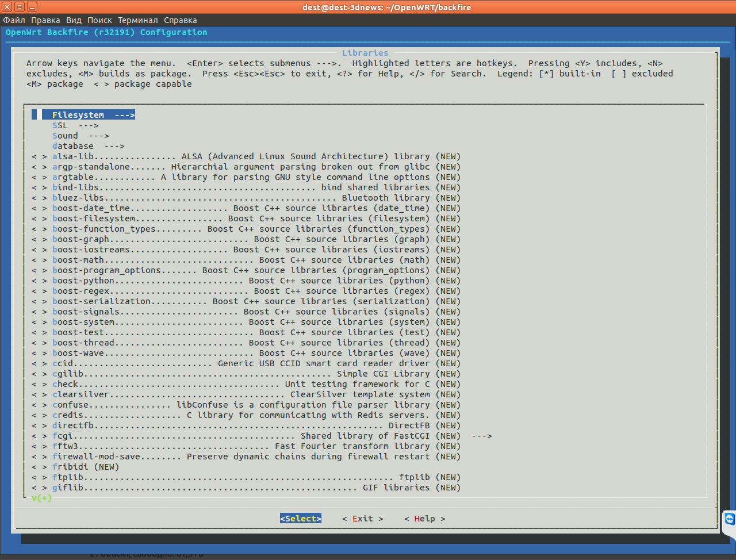This screenshot has width=736, height=560.
Task: Click the v(+) scroll-down indicator
Action: pyautogui.click(x=42, y=498)
